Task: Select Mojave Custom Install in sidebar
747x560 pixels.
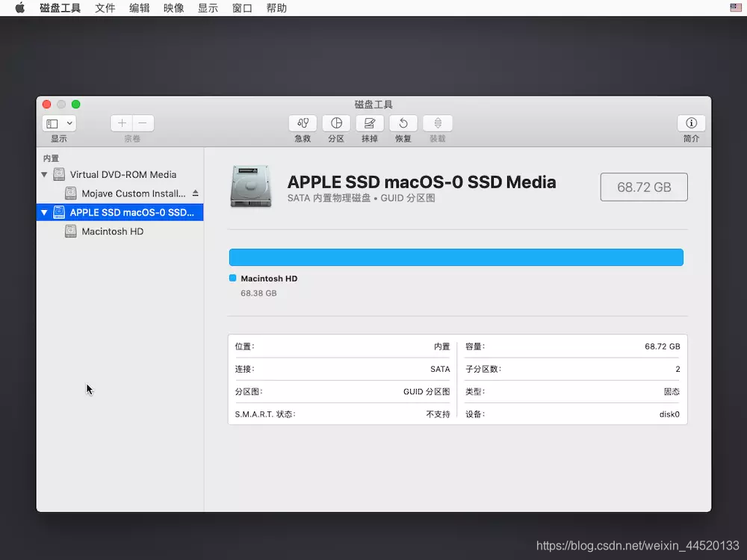Action: tap(120, 193)
